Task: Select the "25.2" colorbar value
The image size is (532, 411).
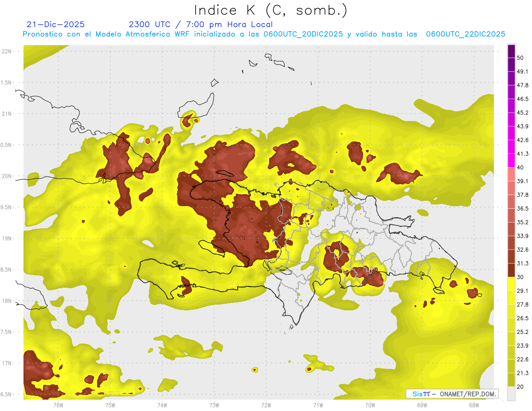Action: [523, 332]
